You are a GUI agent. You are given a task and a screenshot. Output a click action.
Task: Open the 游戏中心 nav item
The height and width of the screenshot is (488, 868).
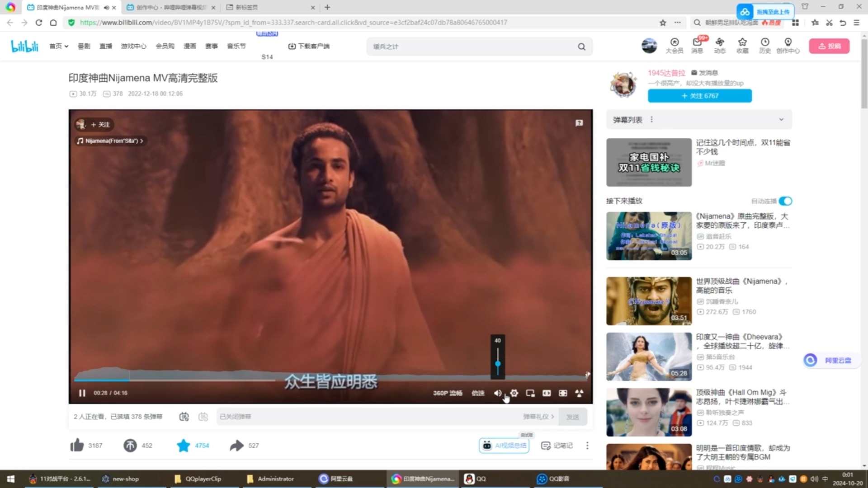(134, 46)
